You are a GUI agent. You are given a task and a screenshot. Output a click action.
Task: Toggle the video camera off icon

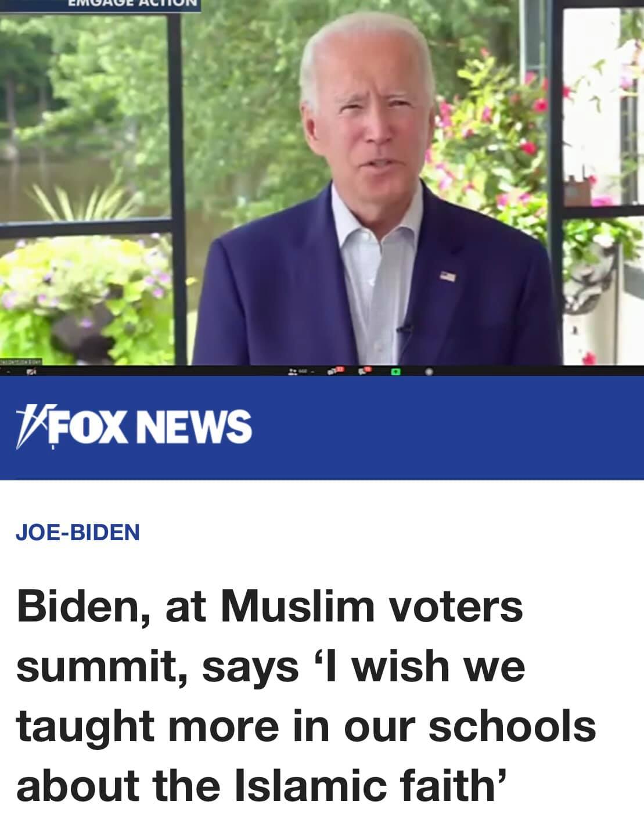coord(31,371)
